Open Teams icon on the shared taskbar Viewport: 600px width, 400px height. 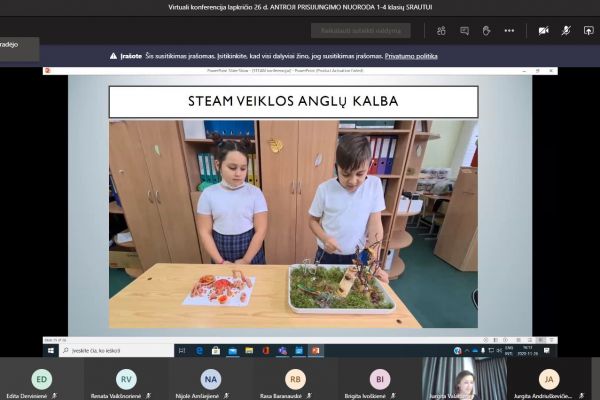[x=282, y=351]
